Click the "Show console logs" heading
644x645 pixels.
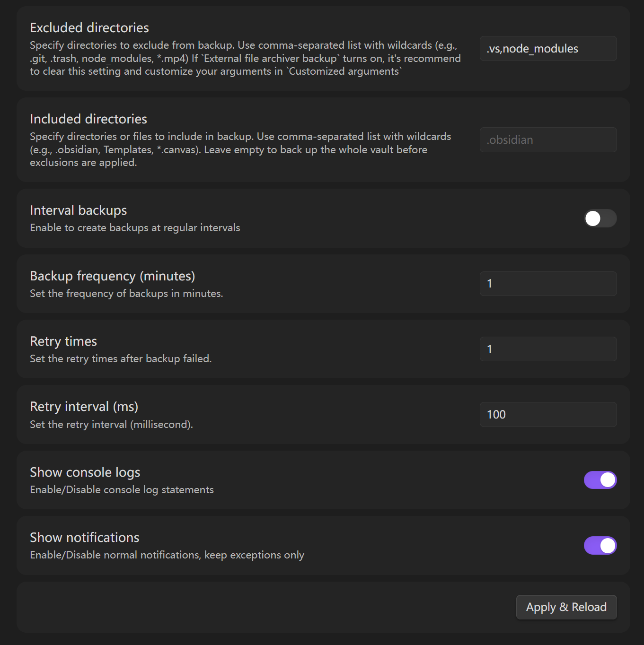pyautogui.click(x=85, y=472)
